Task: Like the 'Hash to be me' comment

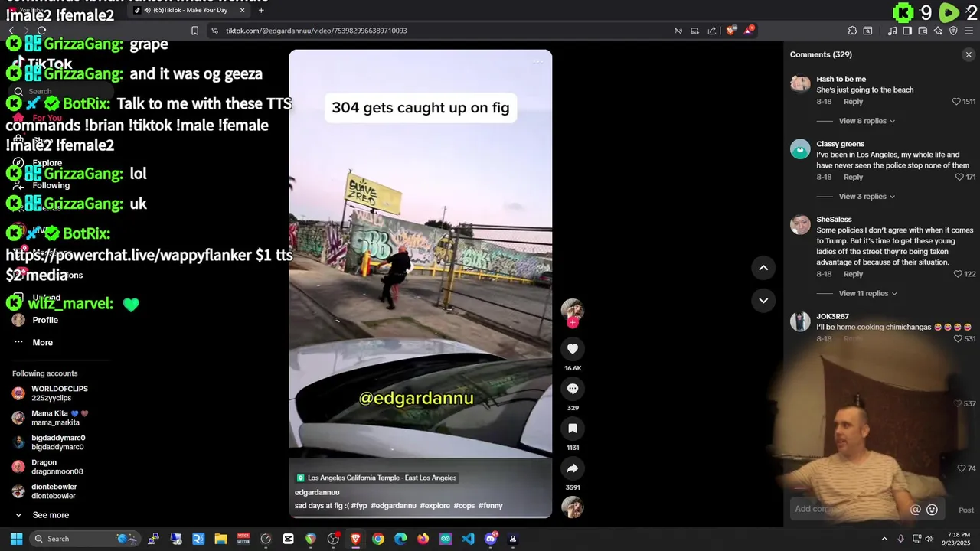Action: click(956, 102)
